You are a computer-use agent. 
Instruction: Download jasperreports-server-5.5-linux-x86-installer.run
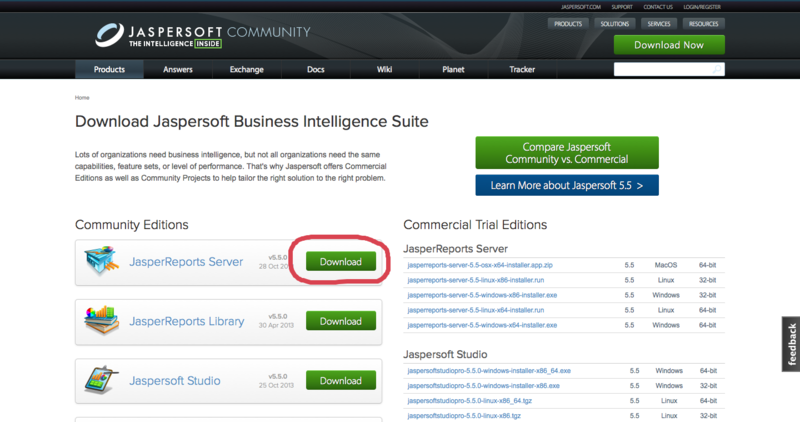(476, 280)
